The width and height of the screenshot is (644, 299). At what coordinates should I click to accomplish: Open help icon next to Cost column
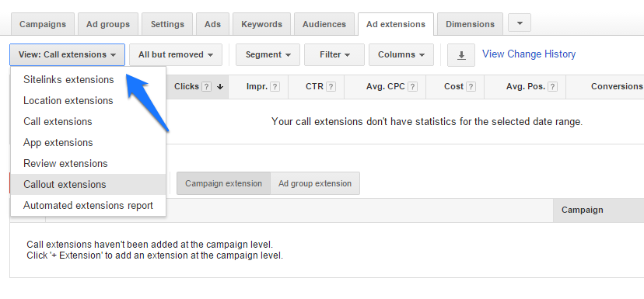471,86
